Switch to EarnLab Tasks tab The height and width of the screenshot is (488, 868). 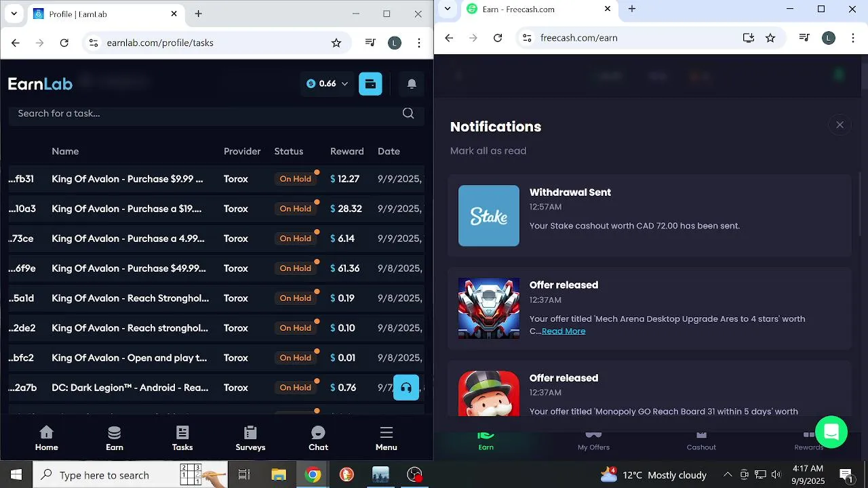tap(182, 439)
